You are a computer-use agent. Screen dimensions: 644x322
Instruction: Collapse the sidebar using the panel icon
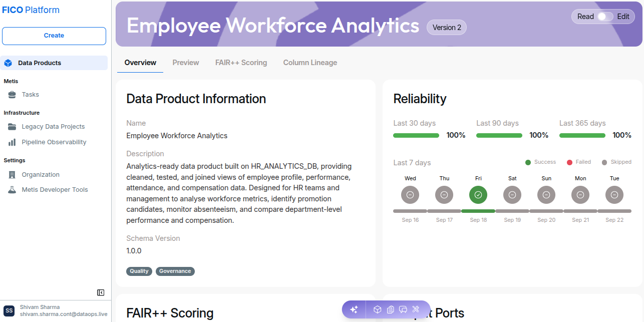point(101,292)
